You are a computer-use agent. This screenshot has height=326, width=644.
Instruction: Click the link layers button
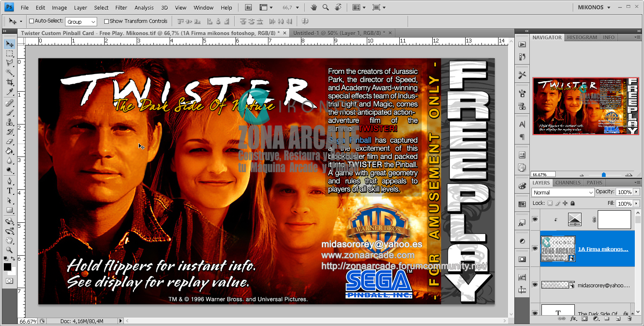562,319
